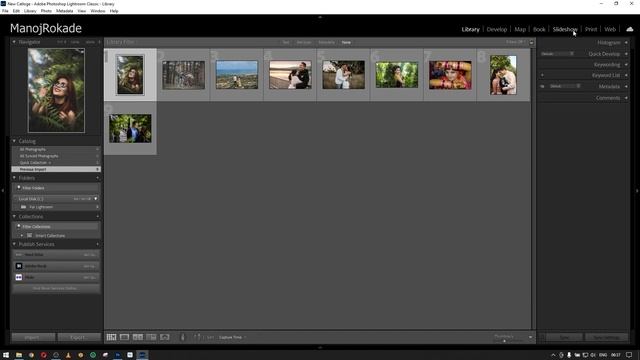Collapse the Collections panel

14,216
